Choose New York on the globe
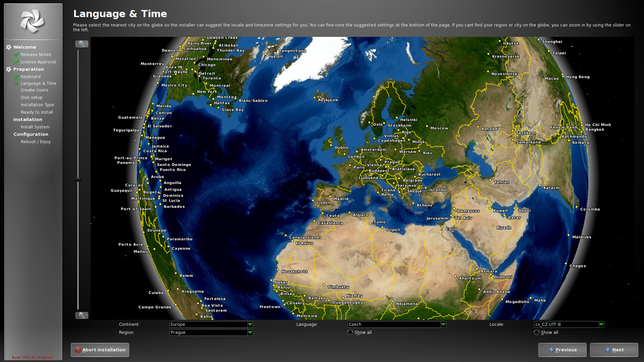644x362 pixels. (193, 94)
